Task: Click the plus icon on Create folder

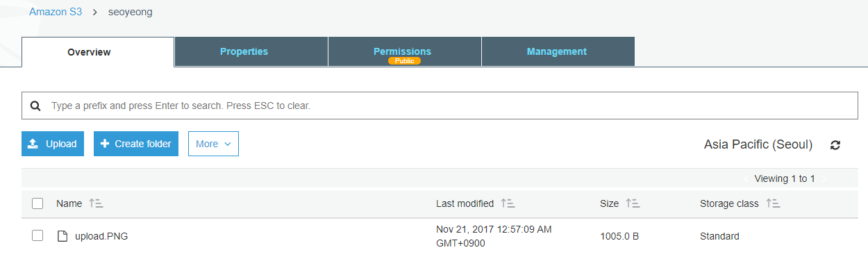Action: pyautogui.click(x=105, y=144)
